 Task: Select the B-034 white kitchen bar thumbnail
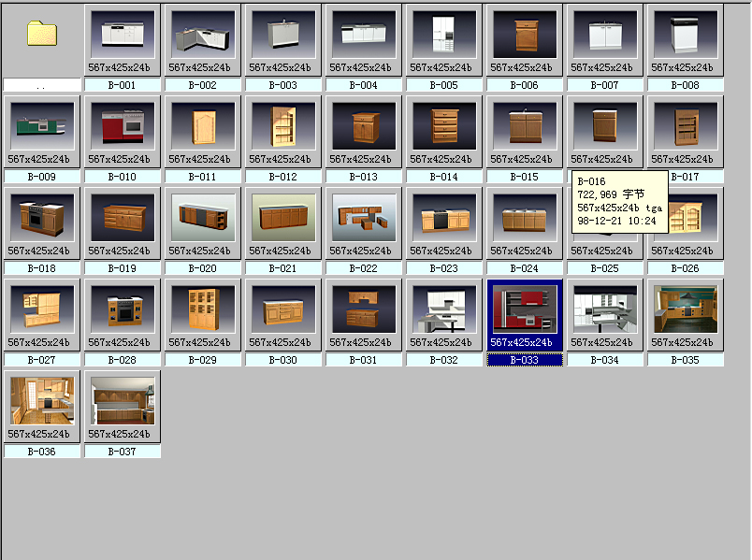[x=605, y=309]
